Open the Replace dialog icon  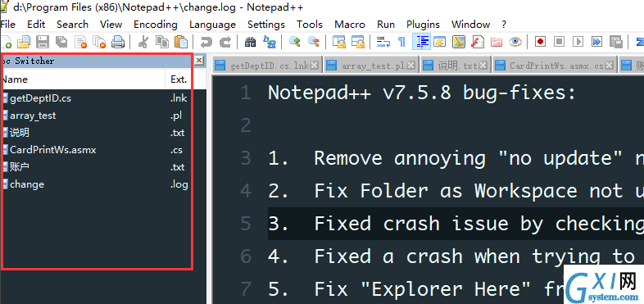point(269,42)
